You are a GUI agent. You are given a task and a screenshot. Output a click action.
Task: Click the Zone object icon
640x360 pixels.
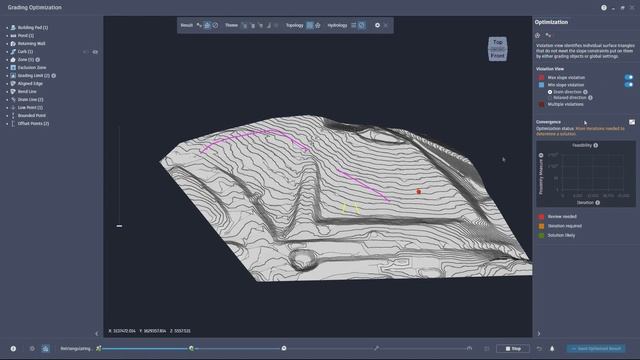coord(13,60)
